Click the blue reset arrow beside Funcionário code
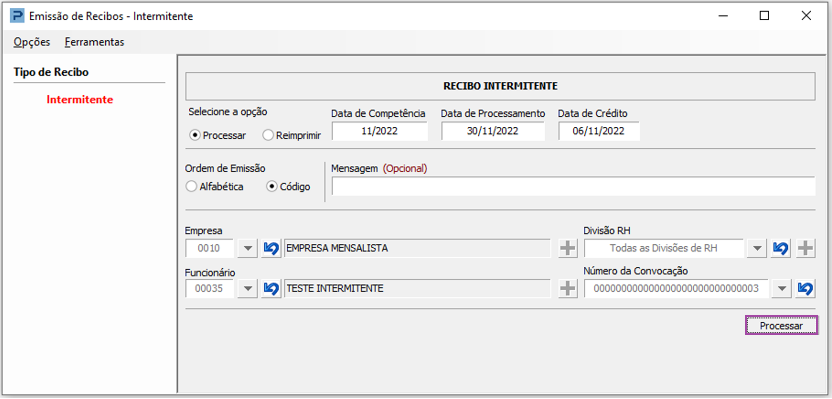This screenshot has height=399, width=832. click(x=271, y=289)
